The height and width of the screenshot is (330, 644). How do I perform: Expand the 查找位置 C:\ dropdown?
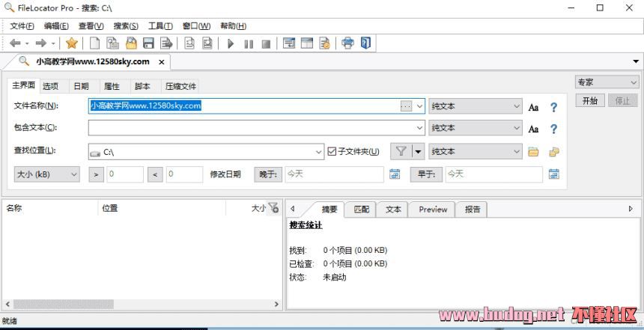click(x=319, y=152)
